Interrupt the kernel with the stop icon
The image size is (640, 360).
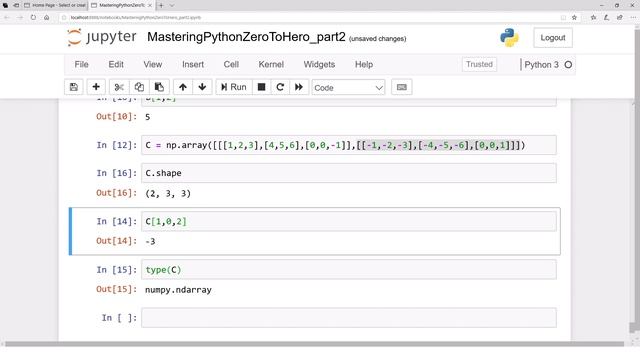pyautogui.click(x=262, y=87)
